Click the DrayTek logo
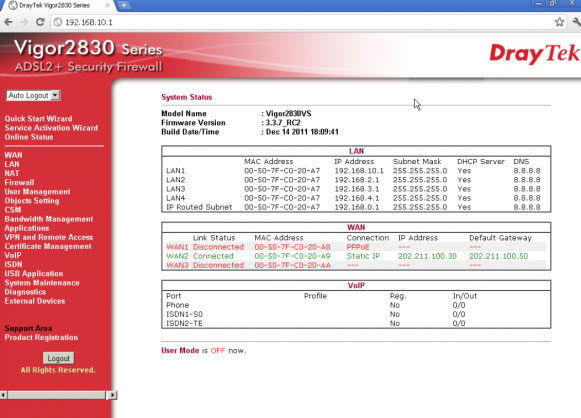Viewport: 581px width, 418px height. click(x=534, y=54)
